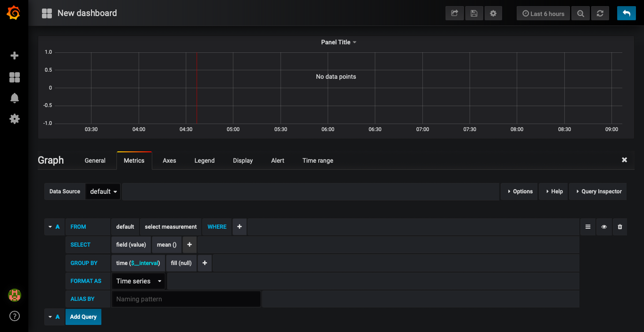644x332 pixels.
Task: Click the ALIAS BY label
Action: pos(83,299)
